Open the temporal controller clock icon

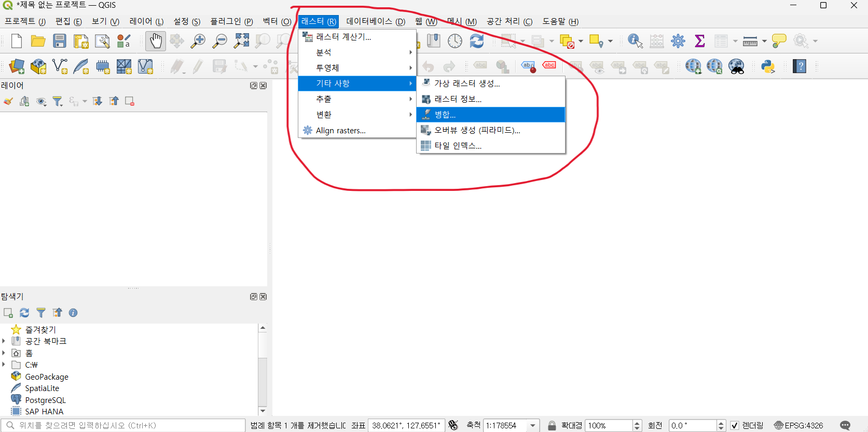point(455,41)
